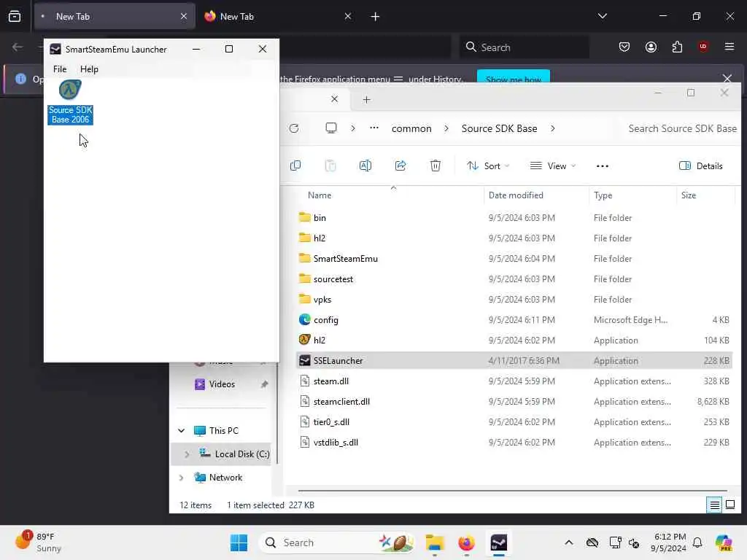
Task: Open the uBlock Origin extension icon
Action: point(703,47)
